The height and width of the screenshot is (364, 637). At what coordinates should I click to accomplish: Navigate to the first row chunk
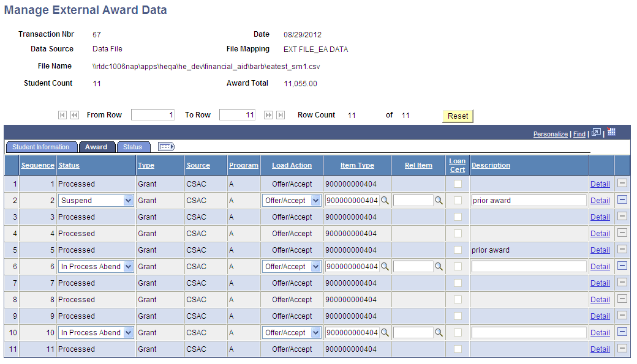[x=62, y=114]
